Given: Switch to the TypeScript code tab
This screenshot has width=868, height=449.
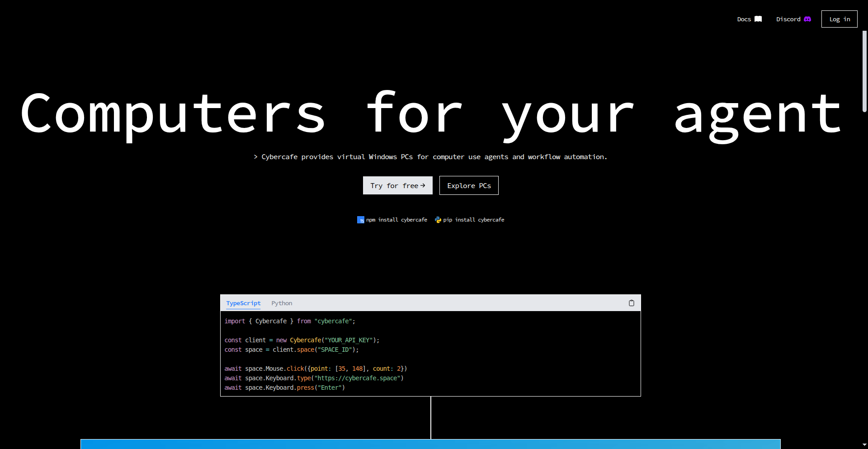Looking at the screenshot, I should point(243,303).
